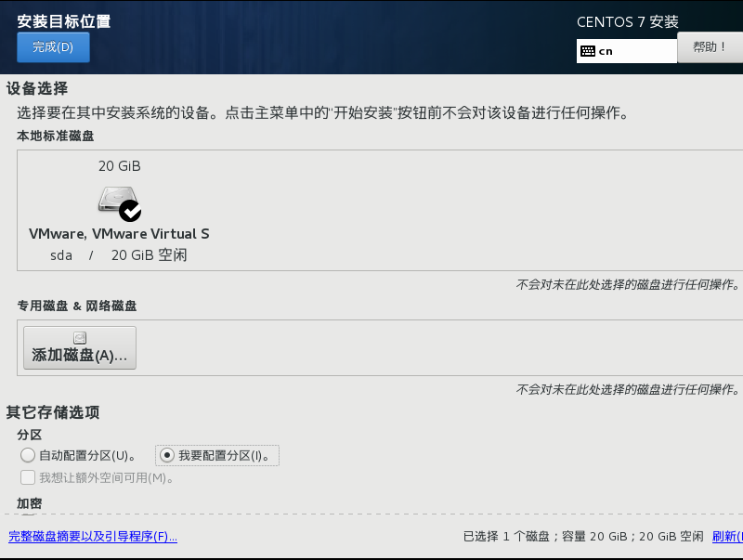
Task: Click the 已选择 1 个磁盘 status summary
Action: [583, 536]
